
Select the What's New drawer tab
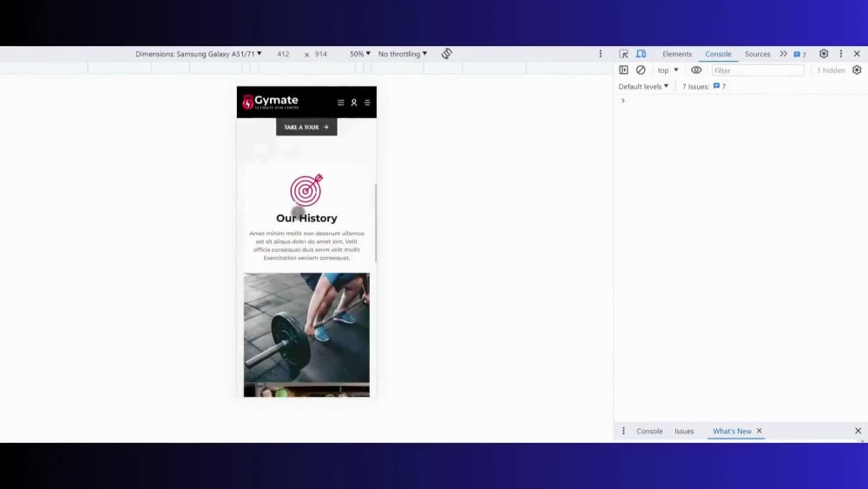(x=732, y=431)
